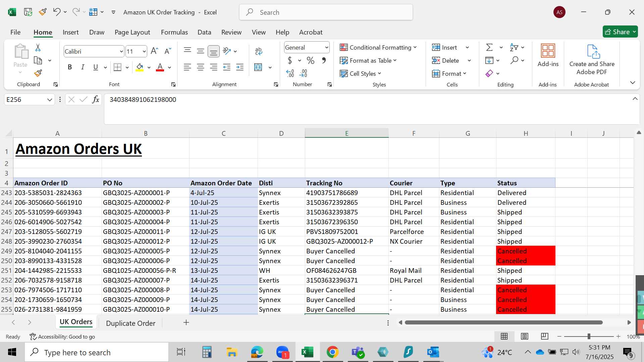Click Create and Share Adobe PDF icon
Image resolution: width=644 pixels, height=362 pixels.
(x=593, y=51)
